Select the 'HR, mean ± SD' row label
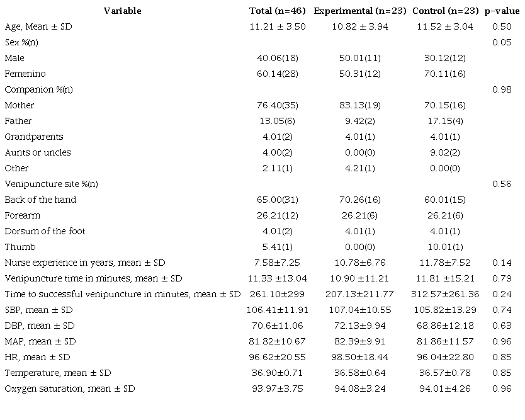The width and height of the screenshot is (525, 420). click(37, 357)
